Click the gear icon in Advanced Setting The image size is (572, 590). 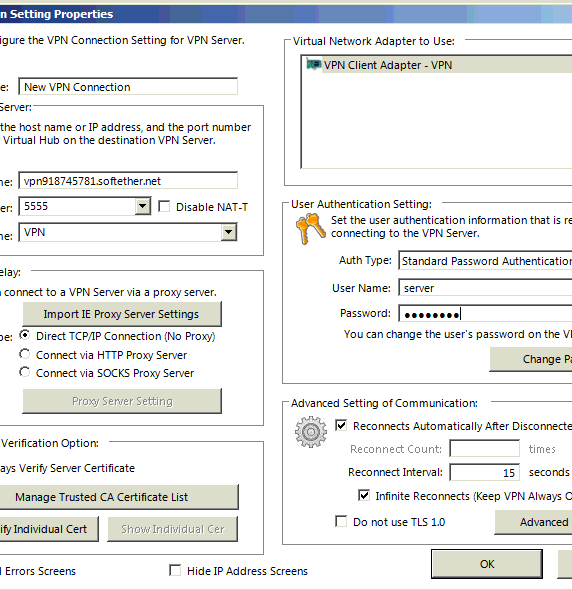pos(310,432)
